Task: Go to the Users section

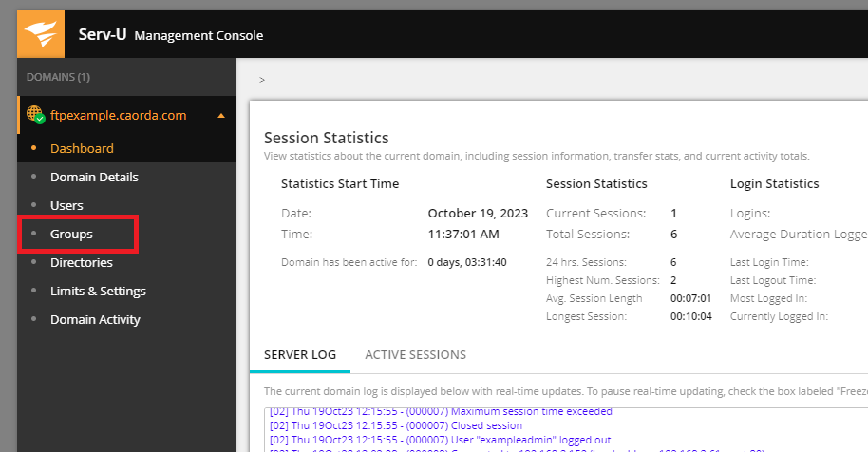Action: pos(66,205)
